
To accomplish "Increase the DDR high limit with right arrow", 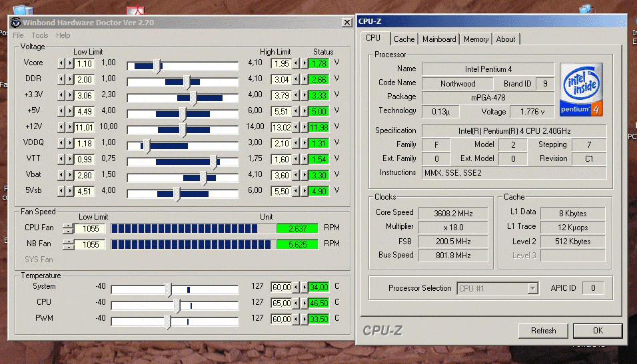I will point(305,79).
